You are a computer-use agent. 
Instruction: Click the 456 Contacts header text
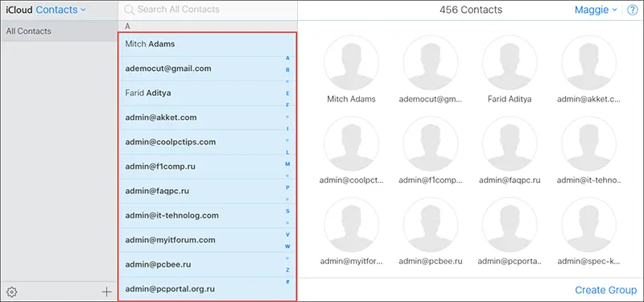pos(471,10)
